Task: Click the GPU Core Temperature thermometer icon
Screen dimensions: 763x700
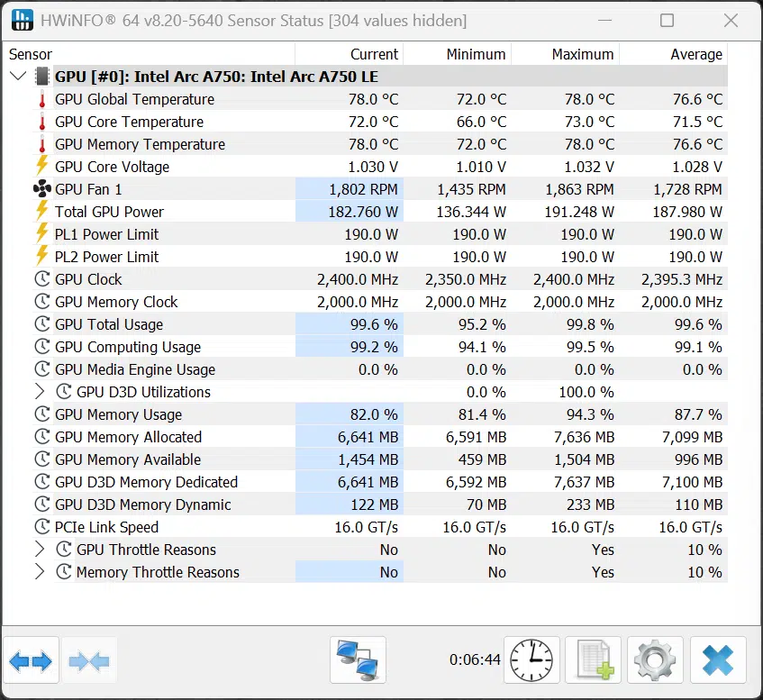Action: click(x=42, y=122)
